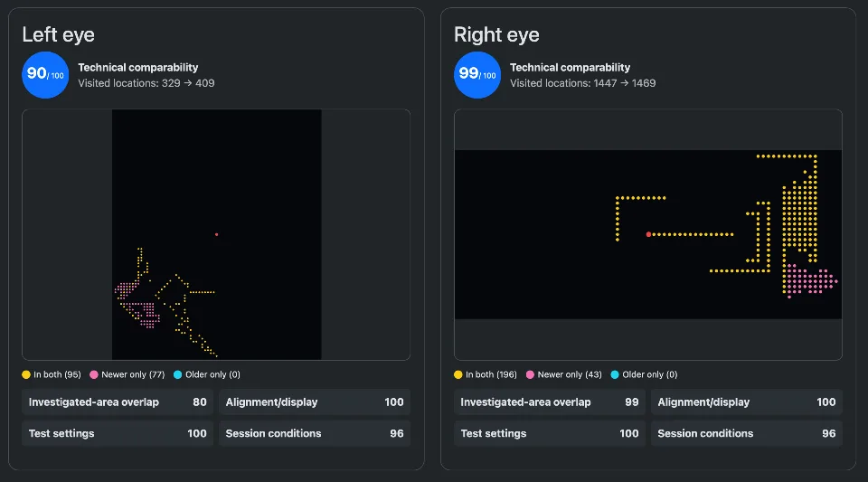Click Right eye Investigated-area overlap 99 tile
Viewport: 868px width, 482px height.
click(550, 402)
